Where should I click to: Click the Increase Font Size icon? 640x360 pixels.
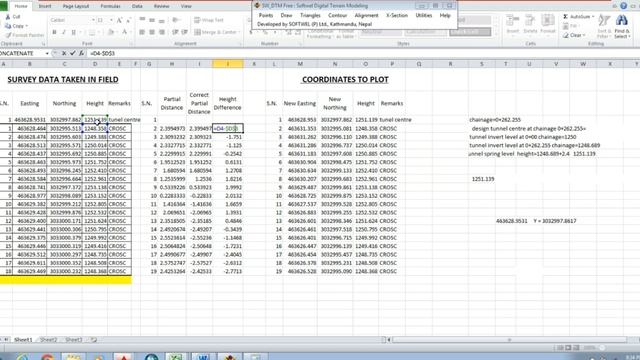tap(119, 20)
